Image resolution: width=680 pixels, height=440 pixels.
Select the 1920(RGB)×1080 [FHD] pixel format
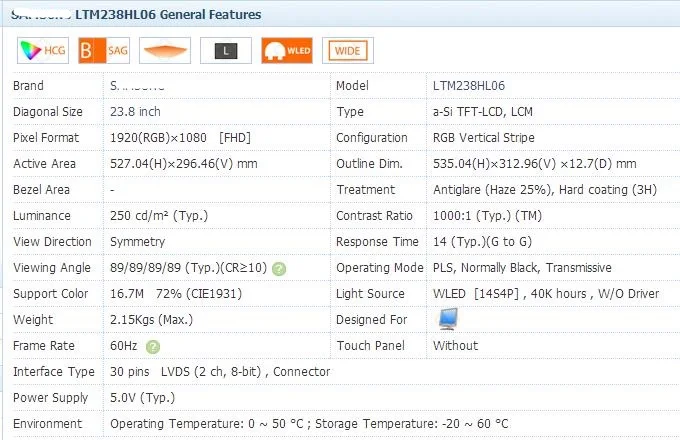[x=180, y=138]
